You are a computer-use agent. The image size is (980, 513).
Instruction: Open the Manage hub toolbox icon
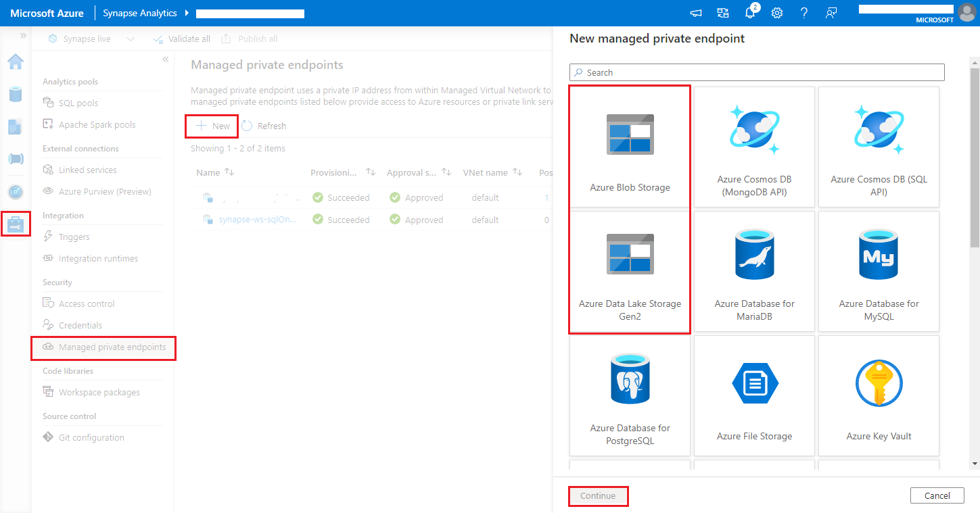click(16, 223)
